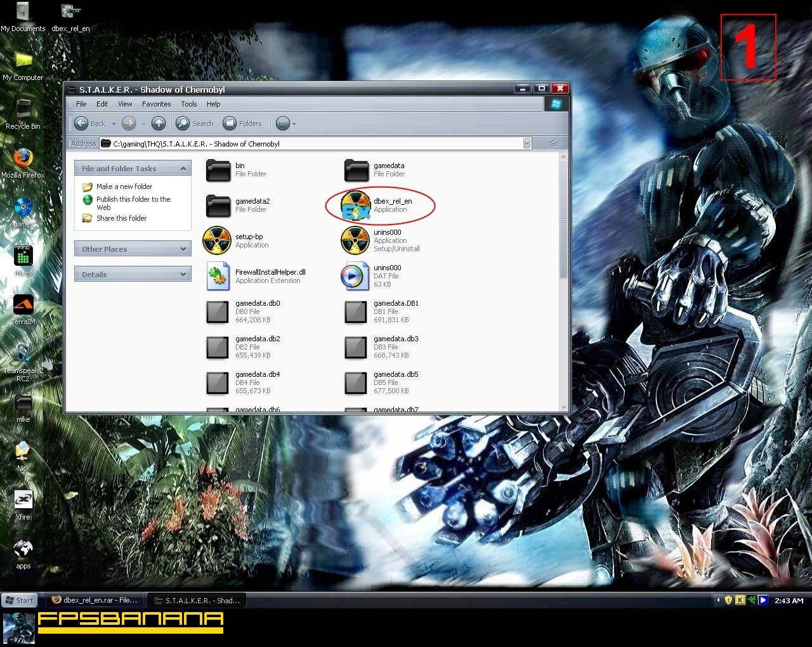
Task: Click the Up folder toolbar icon
Action: coord(159,124)
